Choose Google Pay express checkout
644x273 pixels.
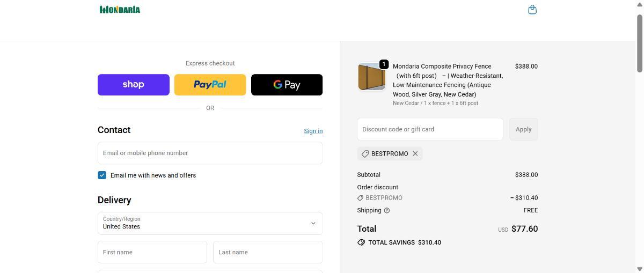287,85
